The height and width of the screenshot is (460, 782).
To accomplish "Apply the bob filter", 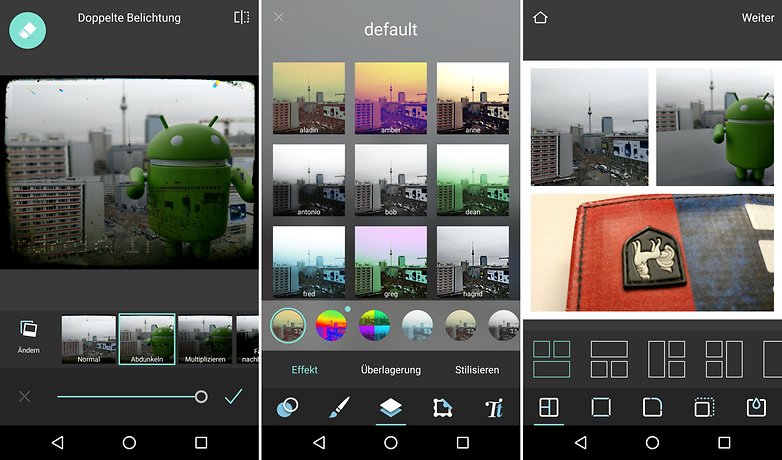I will click(x=391, y=180).
